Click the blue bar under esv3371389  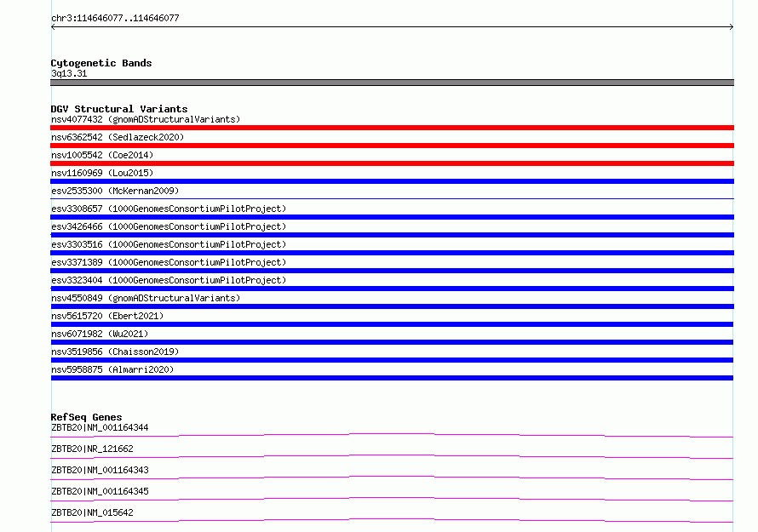pyautogui.click(x=392, y=271)
